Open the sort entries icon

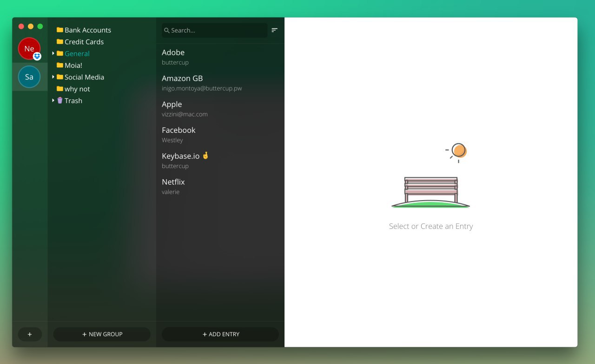click(x=275, y=30)
